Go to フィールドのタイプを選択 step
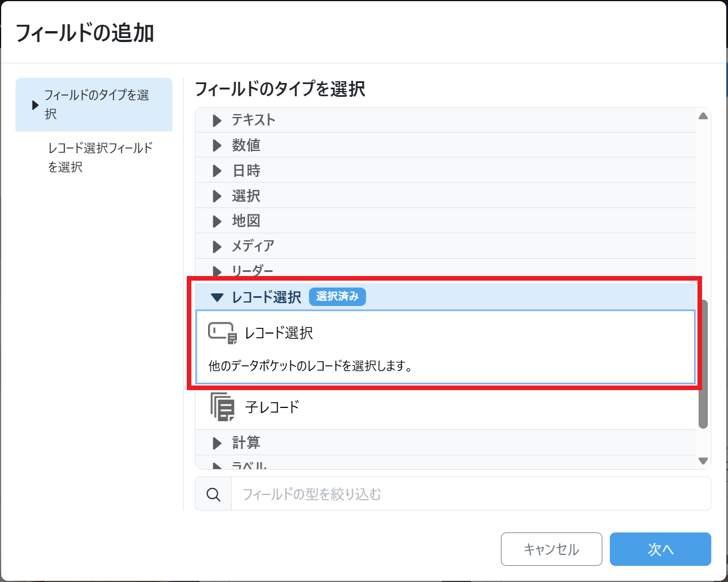This screenshot has height=582, width=728. 96,104
